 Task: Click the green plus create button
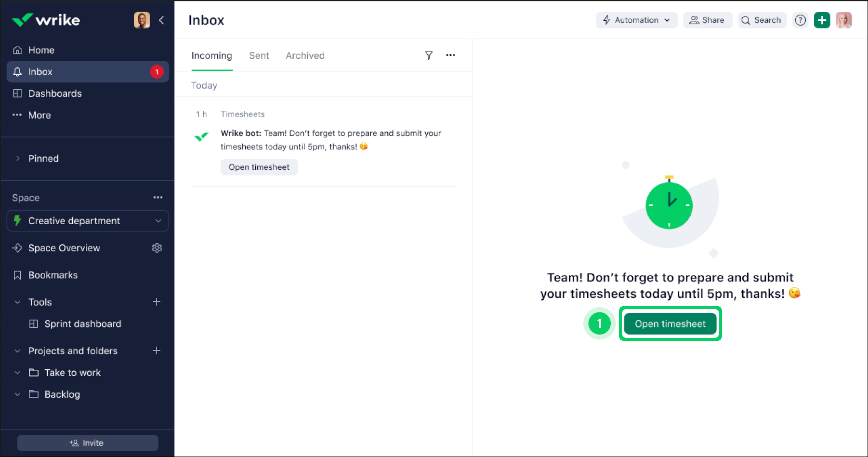pyautogui.click(x=822, y=20)
